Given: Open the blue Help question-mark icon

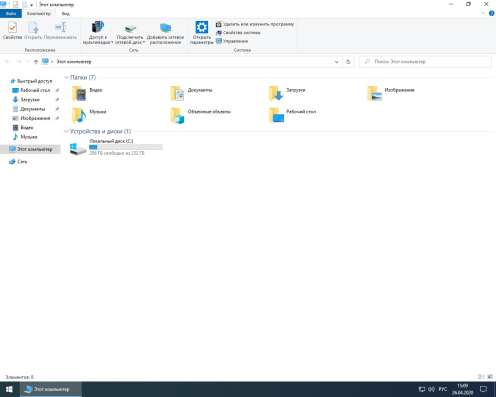Looking at the screenshot, I should (x=491, y=13).
